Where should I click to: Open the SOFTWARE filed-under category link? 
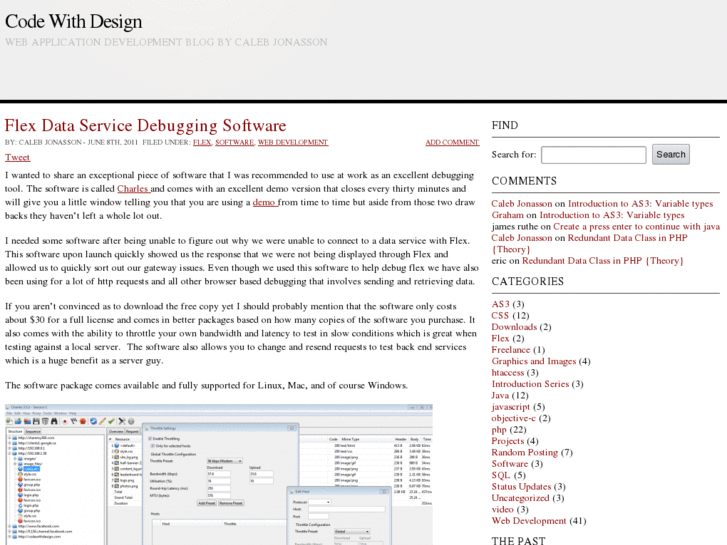pyautogui.click(x=235, y=142)
